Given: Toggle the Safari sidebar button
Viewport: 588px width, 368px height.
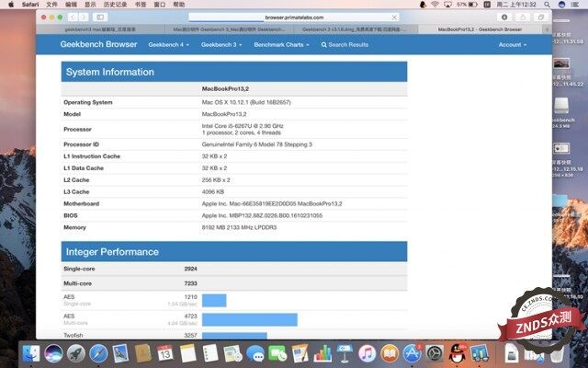Looking at the screenshot, I should coord(100,17).
